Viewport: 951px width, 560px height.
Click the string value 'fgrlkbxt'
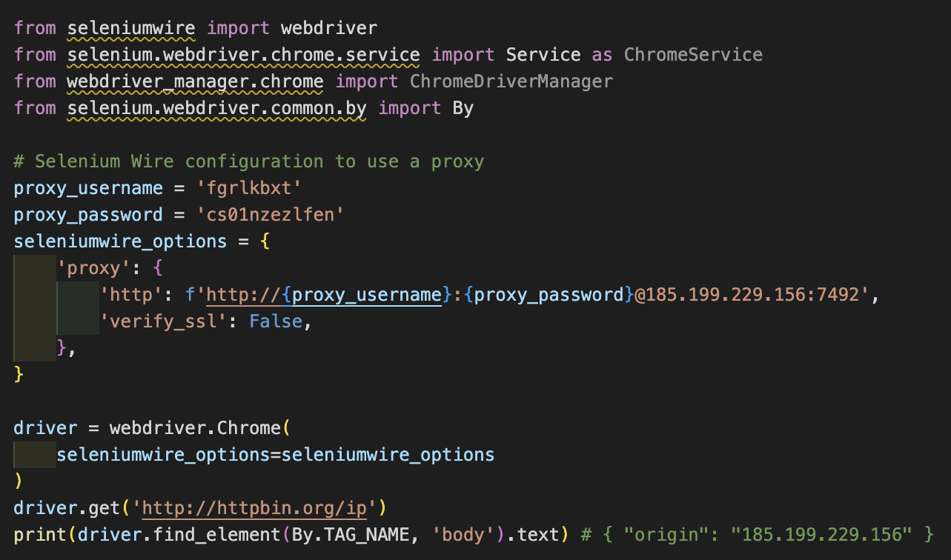pyautogui.click(x=249, y=188)
